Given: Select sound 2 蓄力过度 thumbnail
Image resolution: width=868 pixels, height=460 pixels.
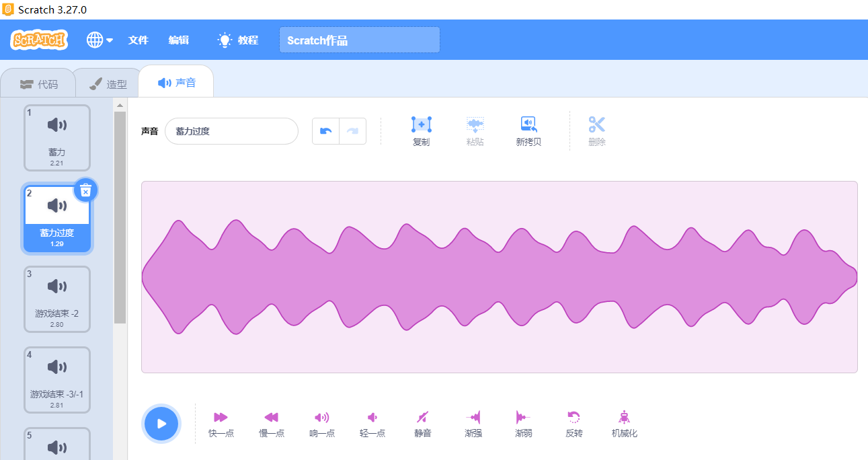Looking at the screenshot, I should click(x=57, y=219).
